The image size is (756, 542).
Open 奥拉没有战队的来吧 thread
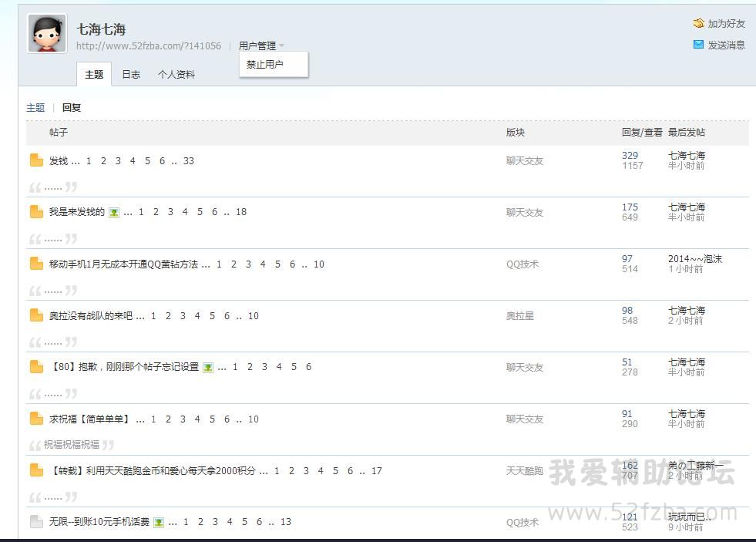click(91, 316)
